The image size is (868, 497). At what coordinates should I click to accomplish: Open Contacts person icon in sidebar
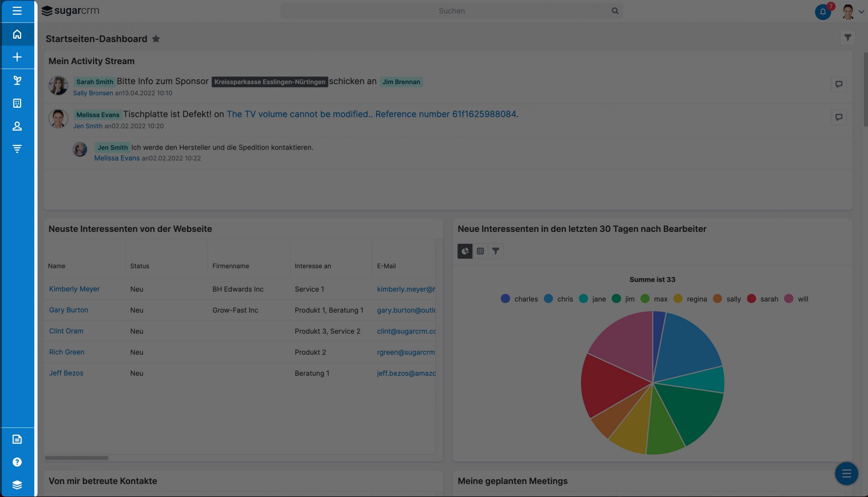click(x=17, y=126)
